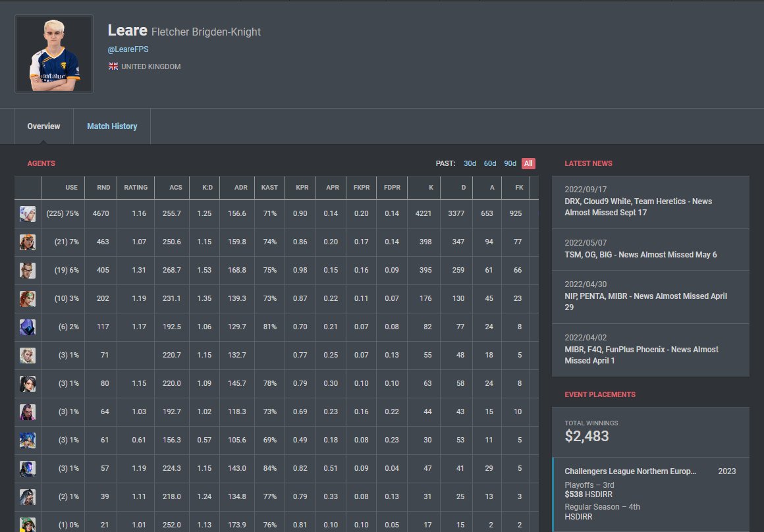Click the 4670 rounds cell
764x532 pixels.
101,213
